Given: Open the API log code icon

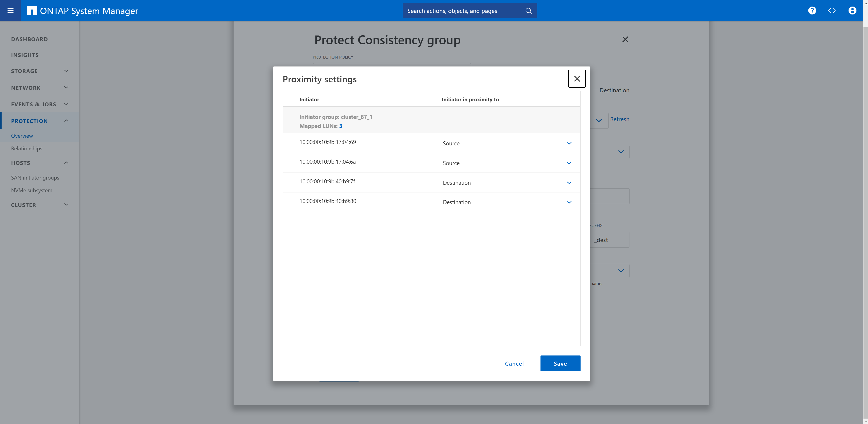Looking at the screenshot, I should pyautogui.click(x=832, y=10).
